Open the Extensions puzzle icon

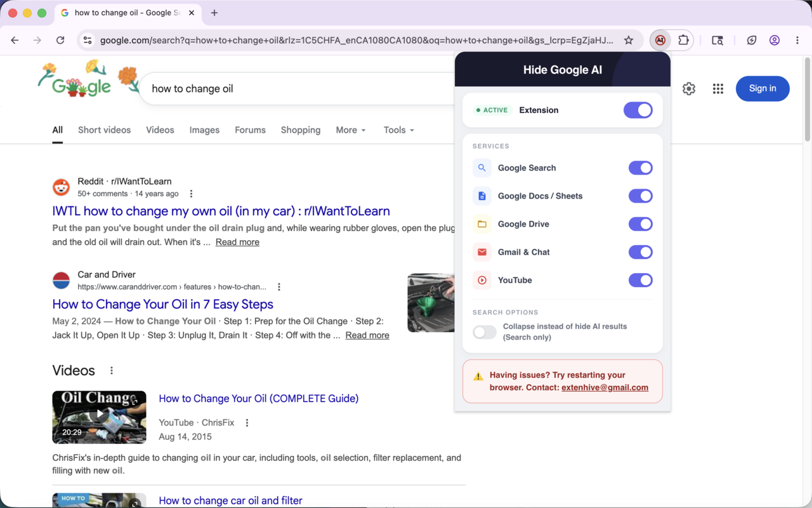pos(683,40)
